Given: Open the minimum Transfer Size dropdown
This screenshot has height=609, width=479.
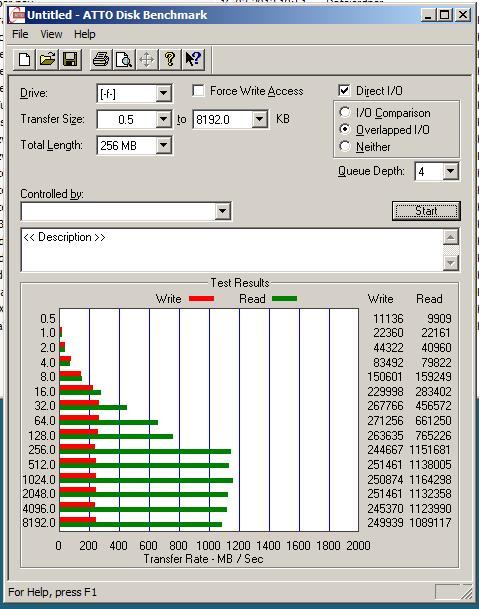Looking at the screenshot, I should coord(164,119).
